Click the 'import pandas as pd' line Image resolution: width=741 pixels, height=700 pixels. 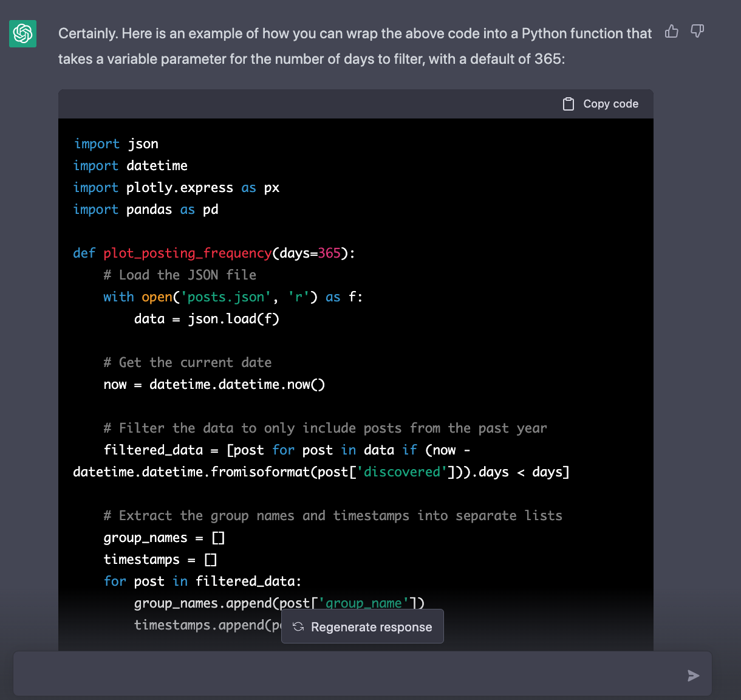(146, 210)
